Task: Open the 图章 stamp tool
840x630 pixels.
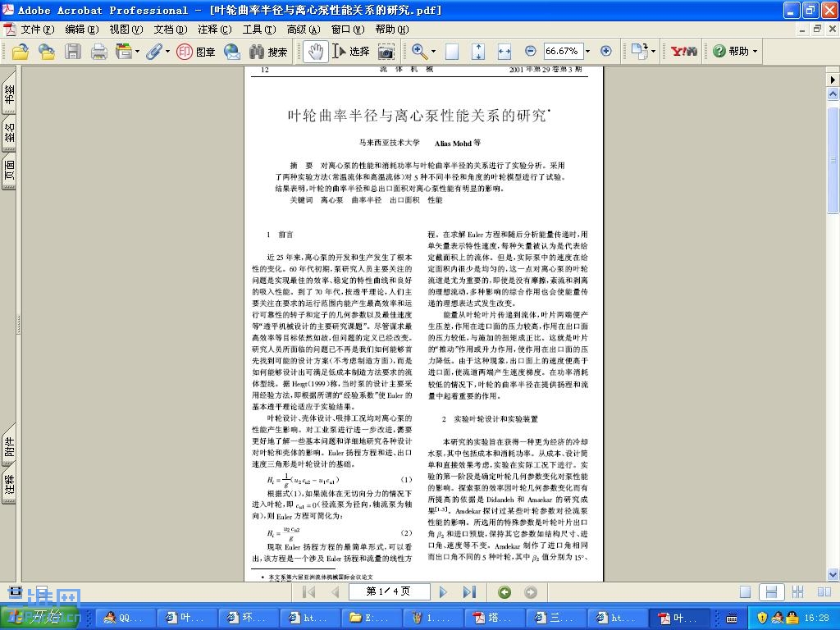Action: point(195,52)
